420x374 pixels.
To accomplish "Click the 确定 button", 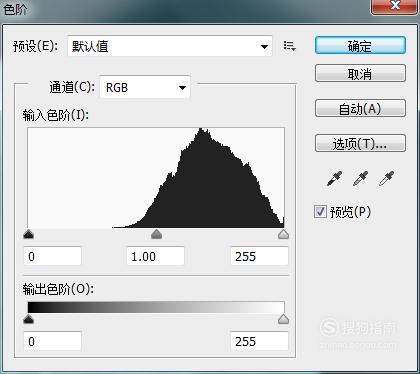I will click(x=360, y=45).
